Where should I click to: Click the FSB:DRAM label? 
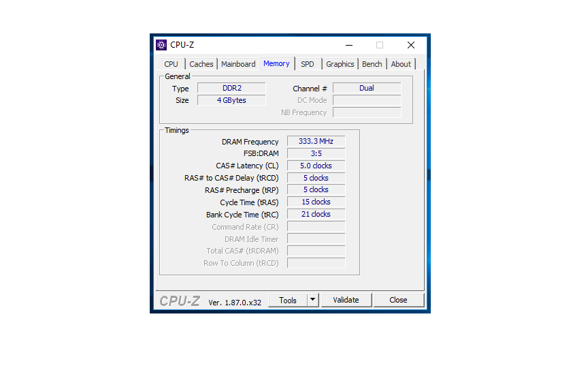point(261,153)
